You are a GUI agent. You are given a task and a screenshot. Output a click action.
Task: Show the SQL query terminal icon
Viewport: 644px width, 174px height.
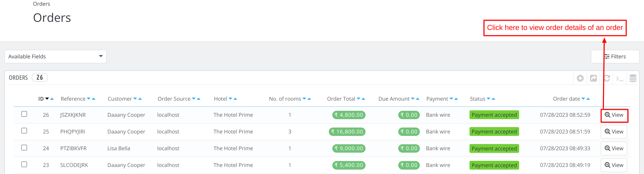click(620, 78)
